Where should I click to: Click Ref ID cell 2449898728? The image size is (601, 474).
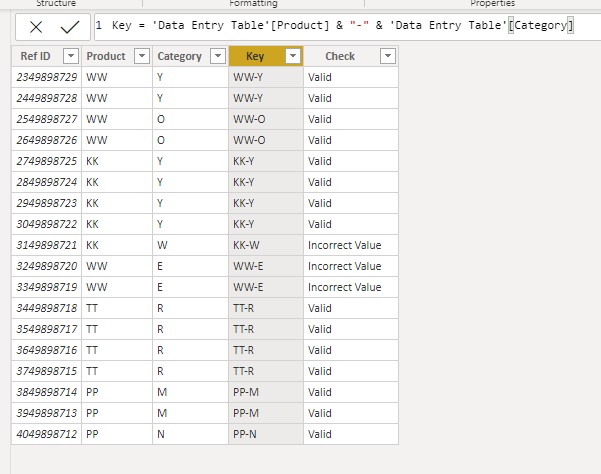point(46,98)
